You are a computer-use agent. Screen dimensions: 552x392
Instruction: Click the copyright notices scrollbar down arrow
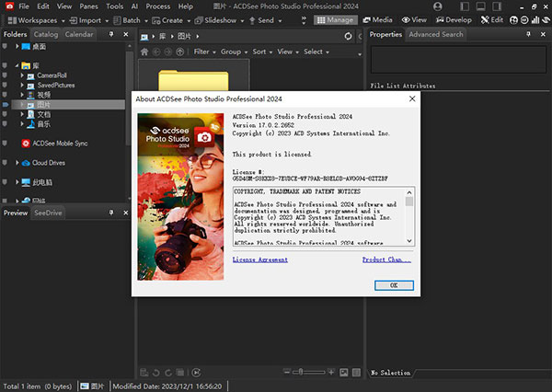tap(409, 243)
